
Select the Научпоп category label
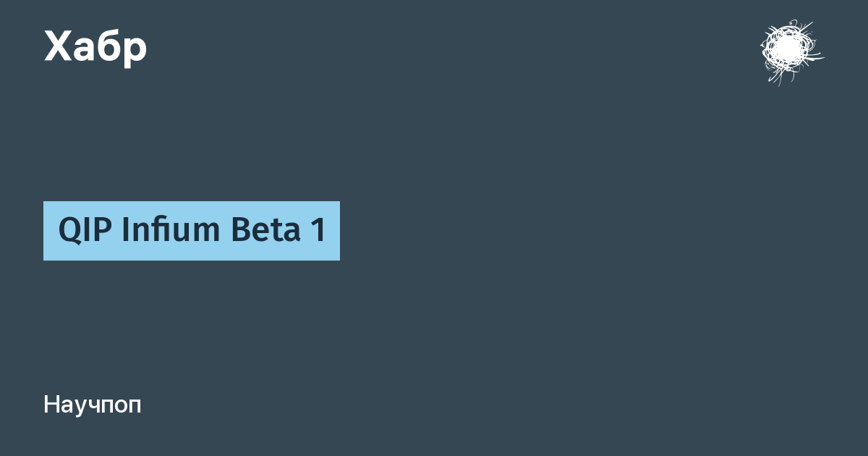pyautogui.click(x=93, y=405)
